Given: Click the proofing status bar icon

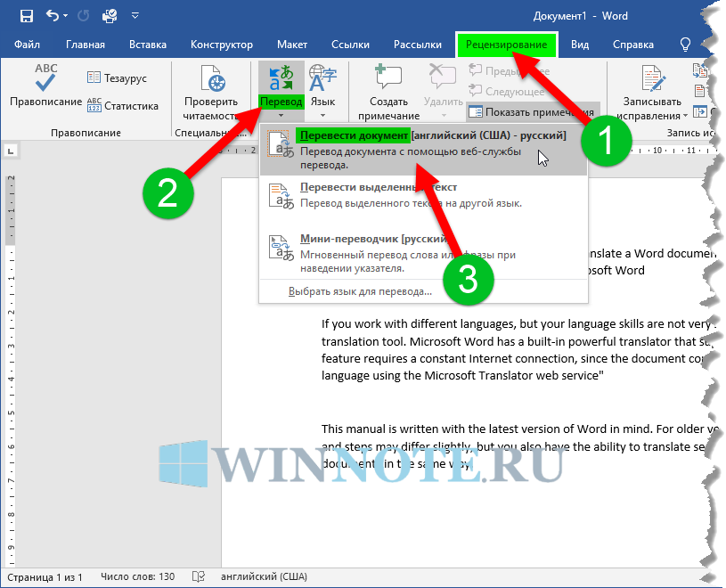Looking at the screenshot, I should click(x=199, y=577).
